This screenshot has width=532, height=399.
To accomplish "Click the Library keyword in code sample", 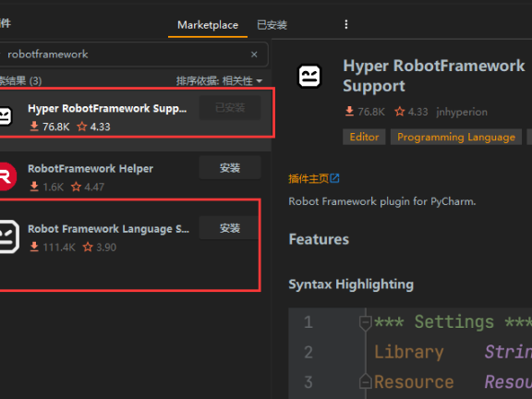I will point(409,352).
